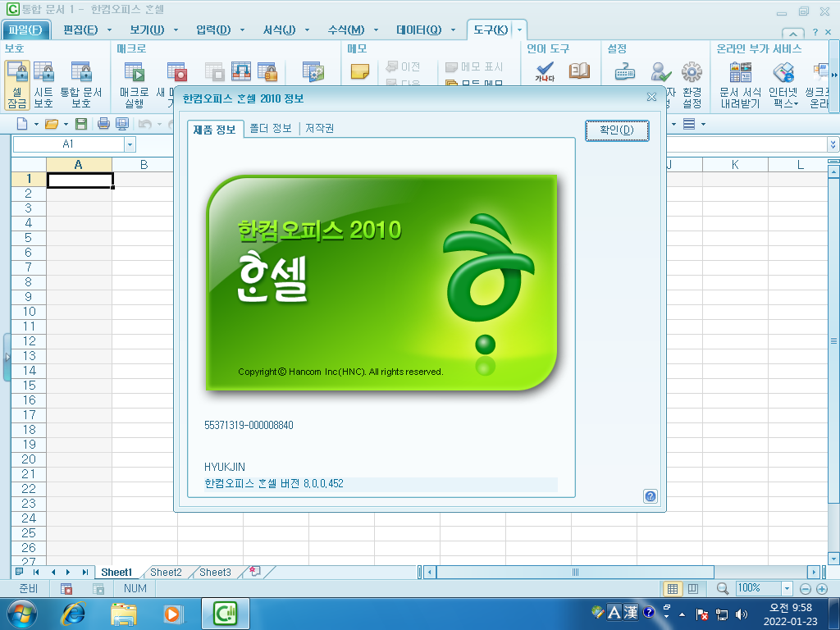Select row 10 header
Viewport: 840px width, 630px height.
[29, 311]
